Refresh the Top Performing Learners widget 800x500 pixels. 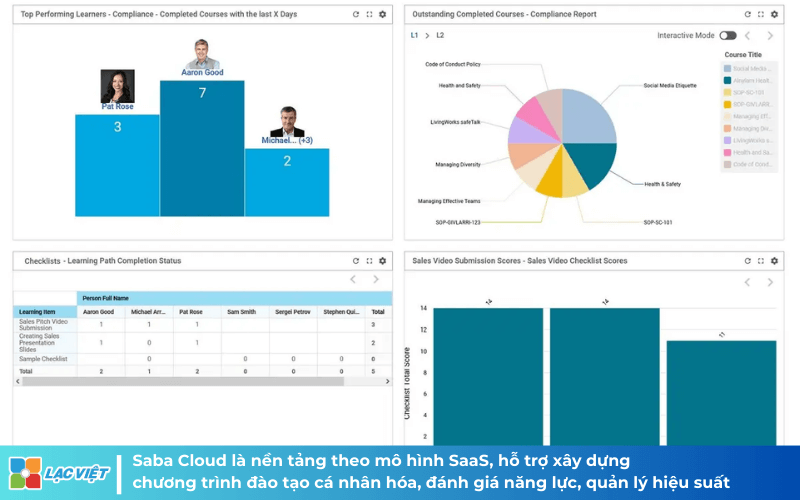click(356, 15)
